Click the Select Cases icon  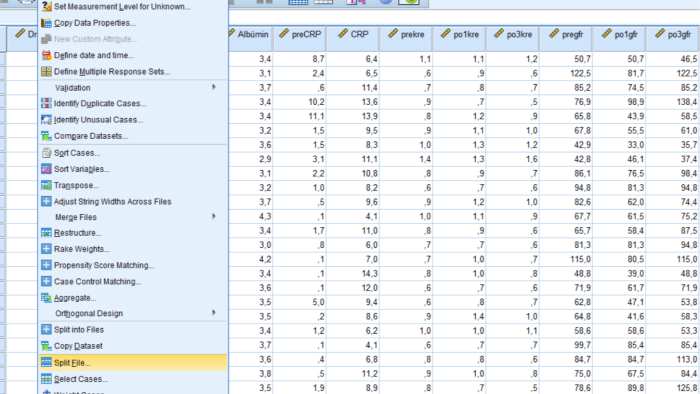tap(46, 379)
